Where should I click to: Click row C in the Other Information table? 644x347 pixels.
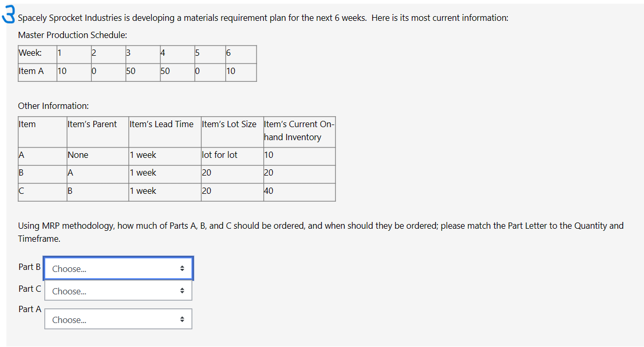point(21,191)
